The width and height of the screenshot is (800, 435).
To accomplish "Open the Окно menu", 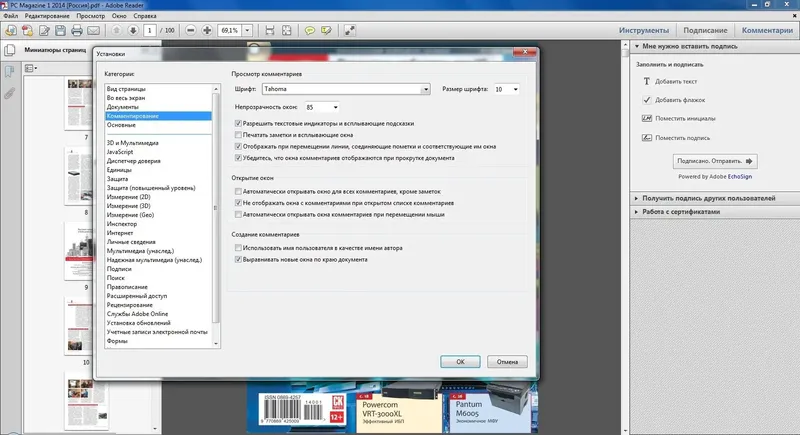I will click(119, 16).
